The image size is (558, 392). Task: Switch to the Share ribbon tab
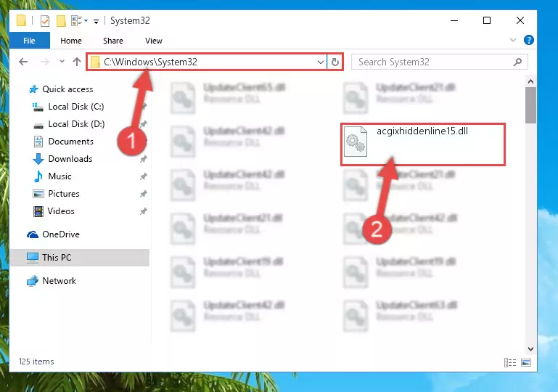point(113,41)
